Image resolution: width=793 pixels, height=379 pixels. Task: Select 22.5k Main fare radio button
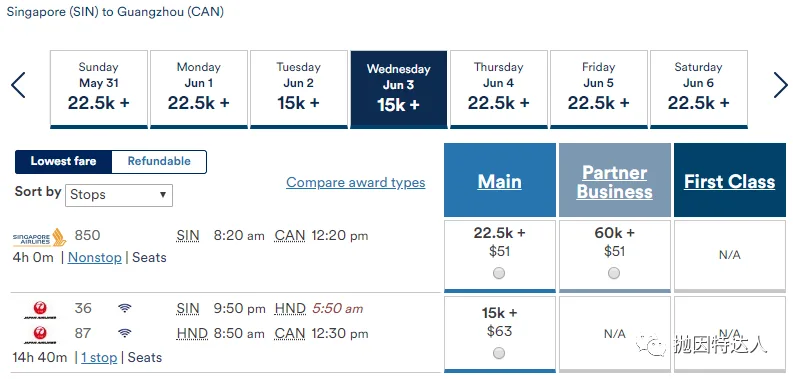499,273
